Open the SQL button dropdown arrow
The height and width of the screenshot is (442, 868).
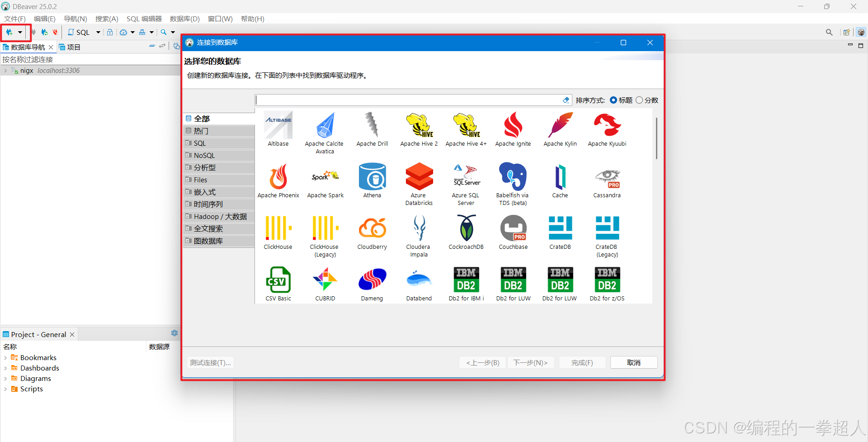tap(98, 32)
